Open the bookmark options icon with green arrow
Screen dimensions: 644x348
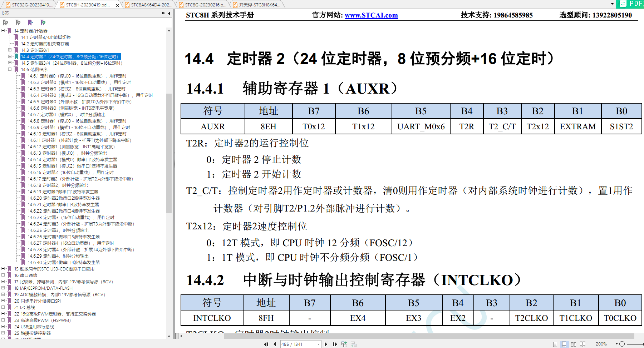(43, 23)
